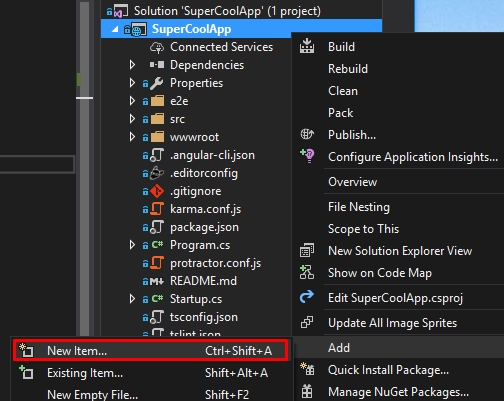Click the Build icon in context menu

pos(307,46)
